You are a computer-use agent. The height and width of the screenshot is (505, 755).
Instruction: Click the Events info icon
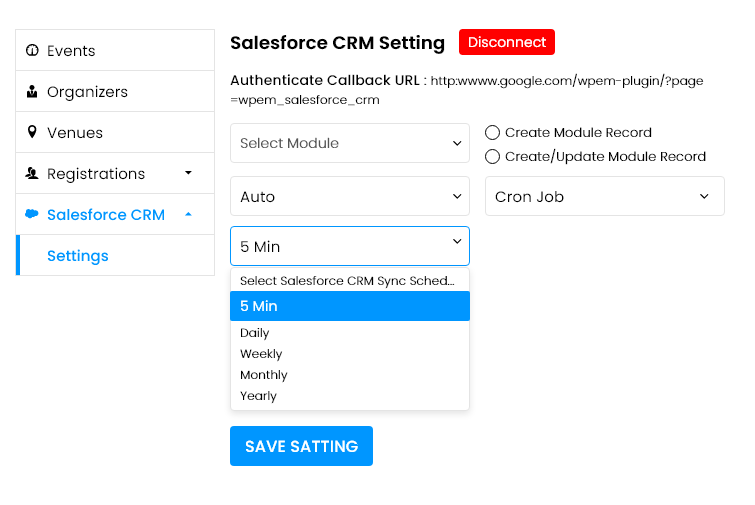coord(32,51)
